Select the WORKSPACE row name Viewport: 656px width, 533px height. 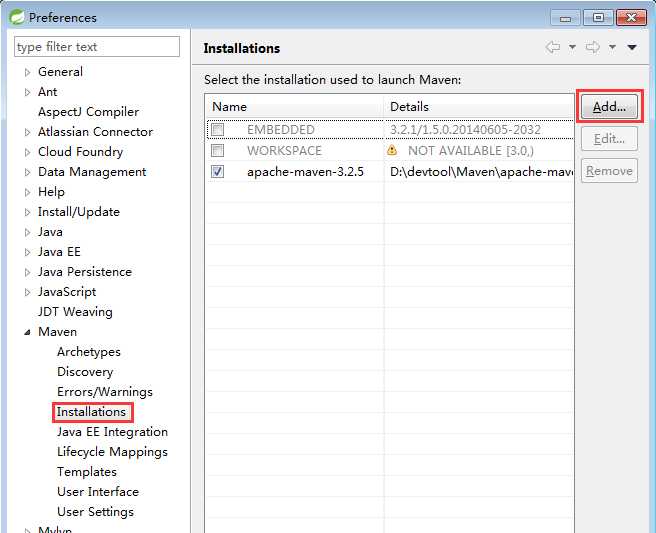284,151
